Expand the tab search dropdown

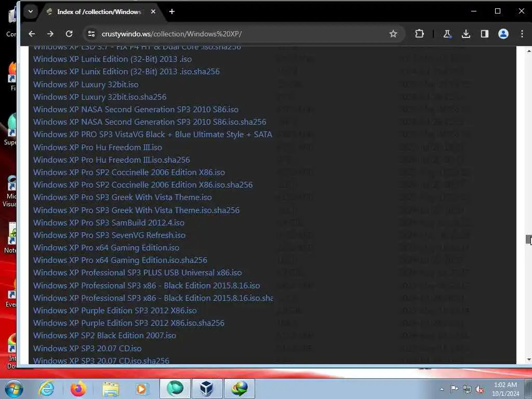coord(31,11)
